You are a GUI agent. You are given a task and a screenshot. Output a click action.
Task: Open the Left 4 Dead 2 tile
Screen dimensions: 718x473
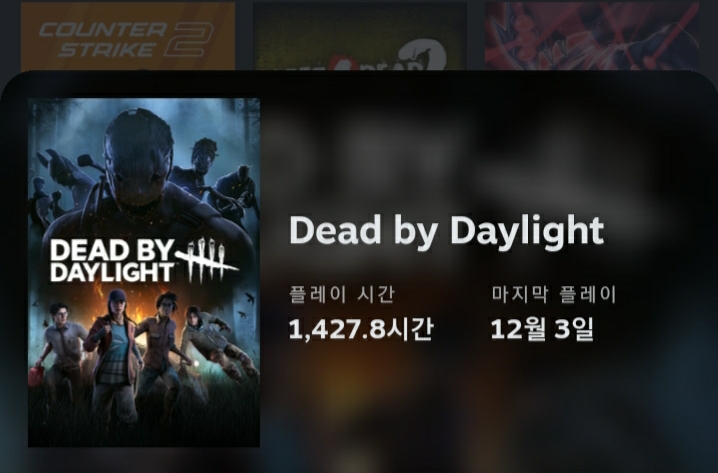pos(360,37)
